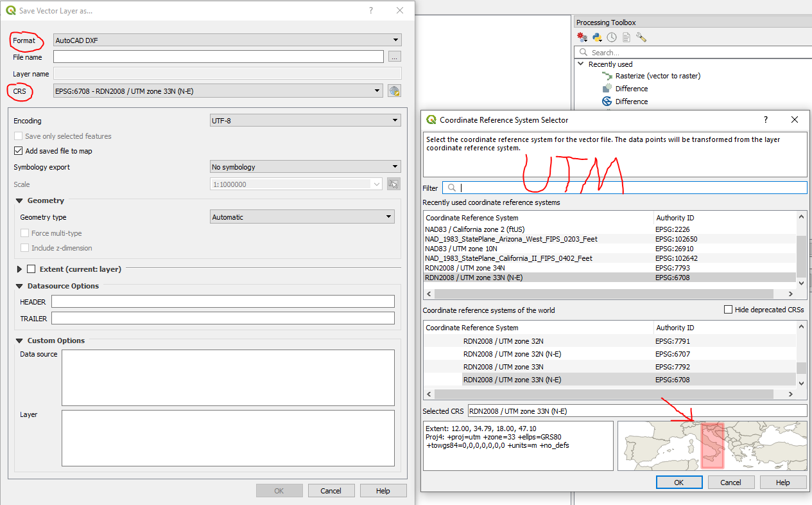The height and width of the screenshot is (505, 812).
Task: Click the magnifier icon in the Filter field
Action: (x=451, y=188)
